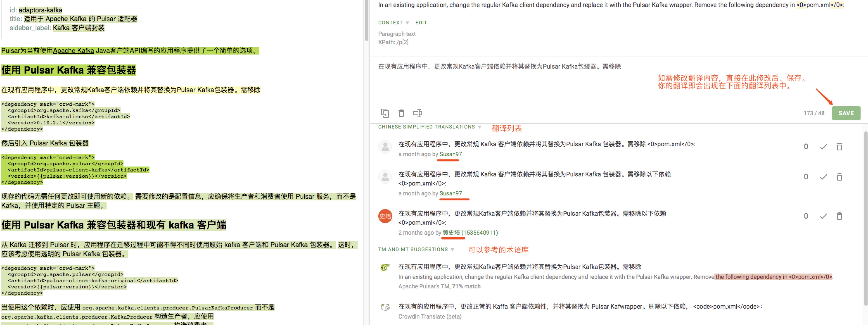Collapse the Chinese Simplified Translations section
Viewport: 868px width, 326px height.
pos(479,127)
